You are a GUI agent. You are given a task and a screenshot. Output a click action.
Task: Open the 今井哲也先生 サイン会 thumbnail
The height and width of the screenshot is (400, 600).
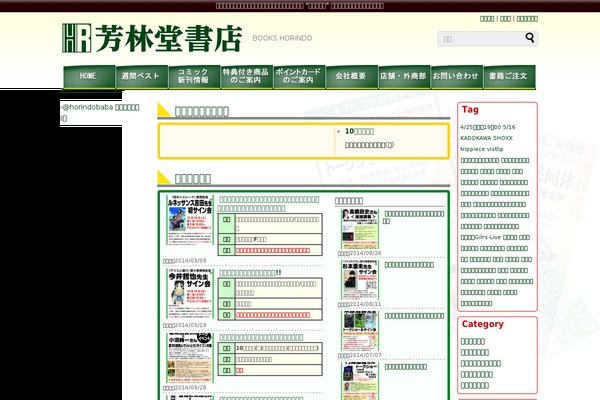tap(190, 294)
